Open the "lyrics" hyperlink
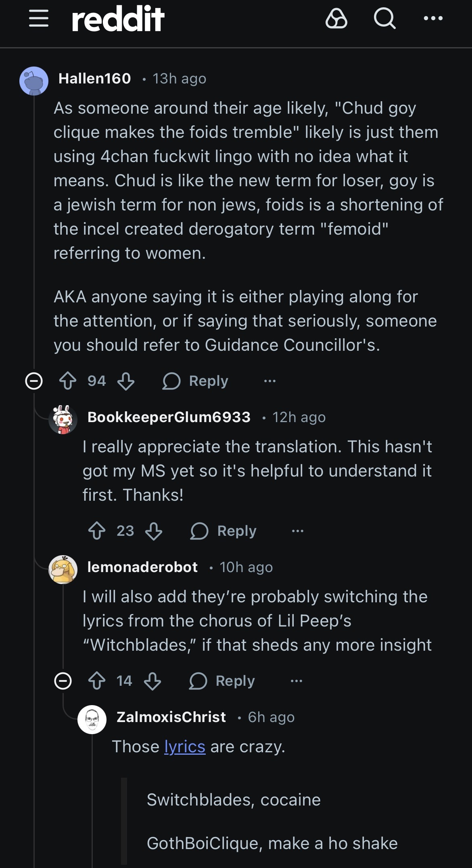Viewport: 472px width, 868px height. [x=185, y=747]
